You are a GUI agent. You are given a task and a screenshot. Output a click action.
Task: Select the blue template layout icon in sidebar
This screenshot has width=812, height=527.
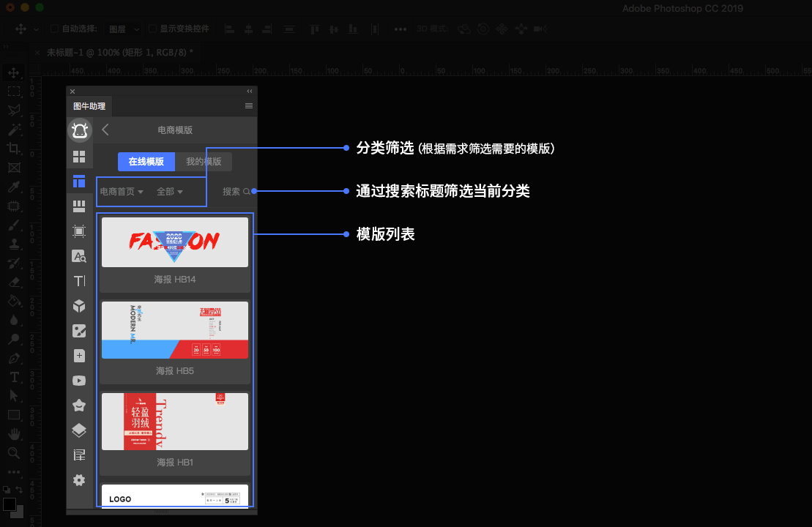coord(79,182)
